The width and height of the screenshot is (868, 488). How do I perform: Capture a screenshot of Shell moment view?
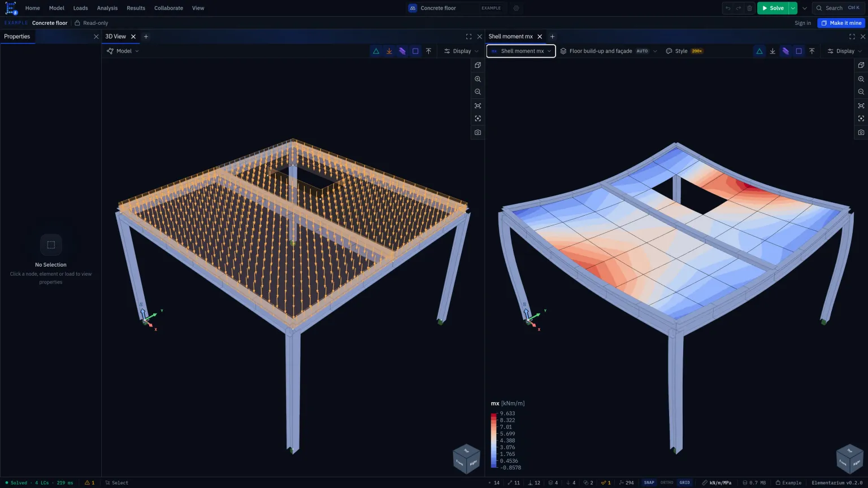[x=861, y=132]
